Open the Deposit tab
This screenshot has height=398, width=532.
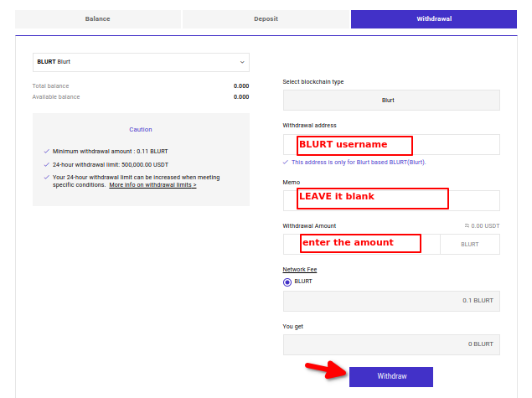point(266,19)
